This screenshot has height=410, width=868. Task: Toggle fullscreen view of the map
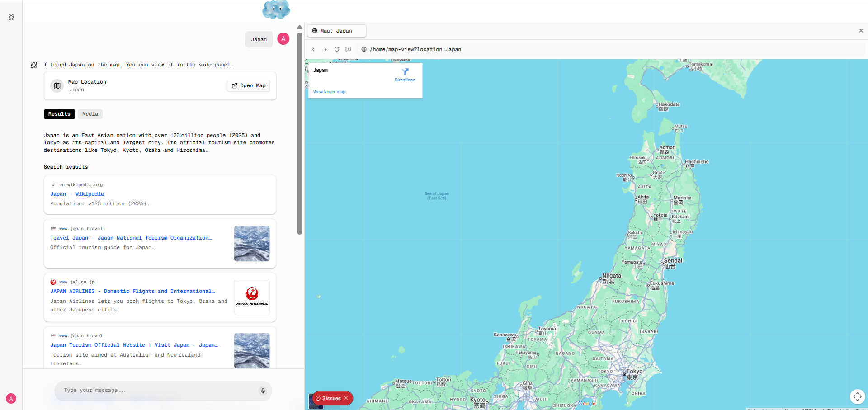click(857, 396)
